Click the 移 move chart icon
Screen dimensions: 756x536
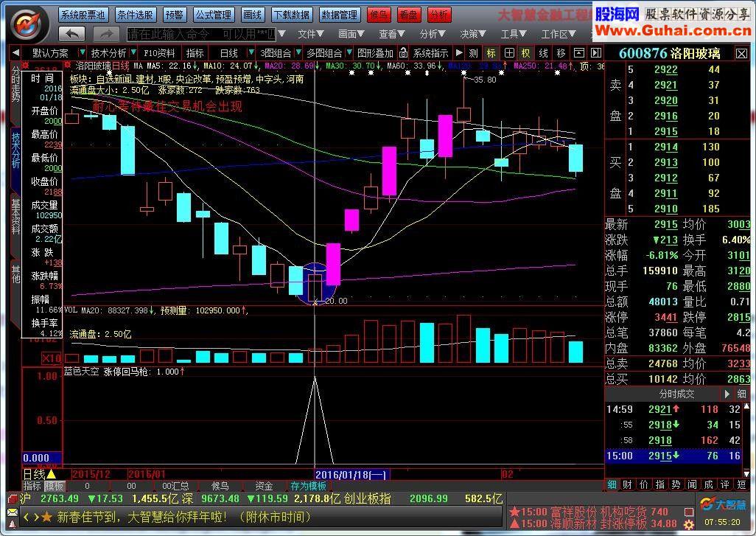pos(561,52)
